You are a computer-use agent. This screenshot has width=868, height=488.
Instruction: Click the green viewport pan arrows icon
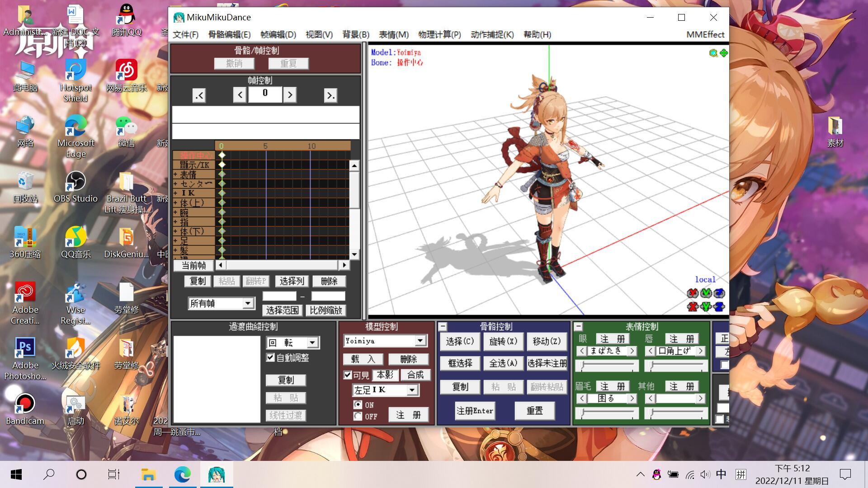[724, 53]
